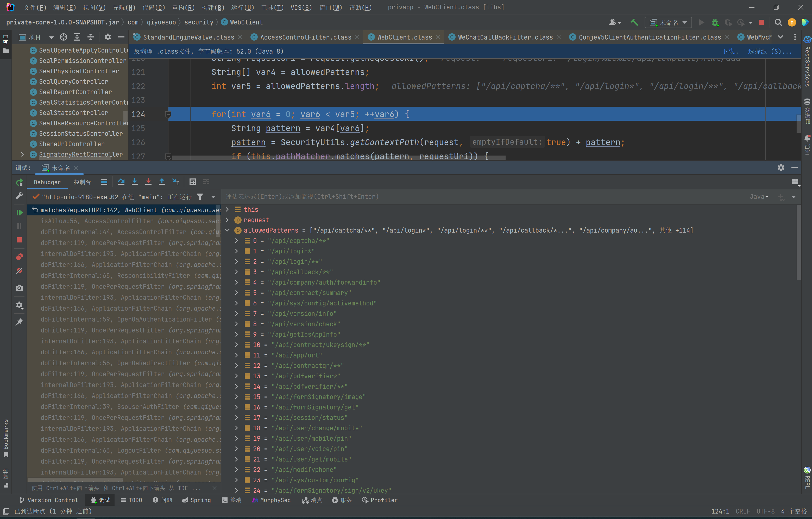Toggle the frames filter funnel icon
This screenshot has width=812, height=519.
tap(200, 197)
